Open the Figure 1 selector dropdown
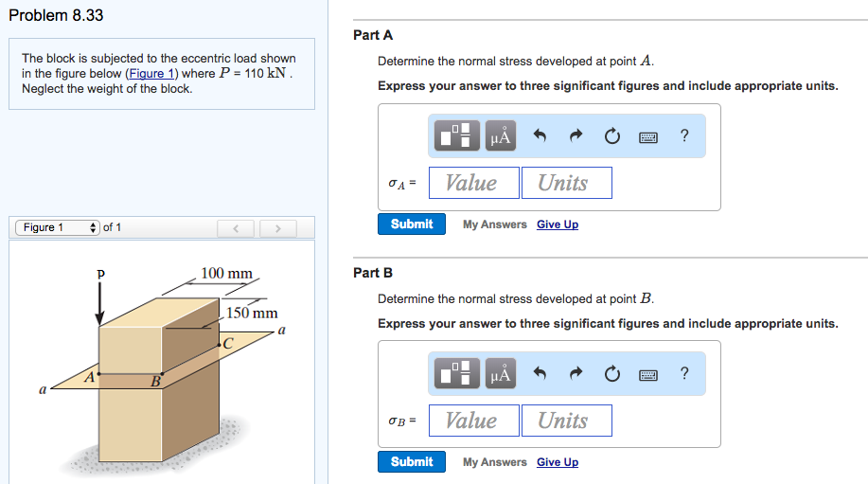The height and width of the screenshot is (484, 868). click(57, 227)
